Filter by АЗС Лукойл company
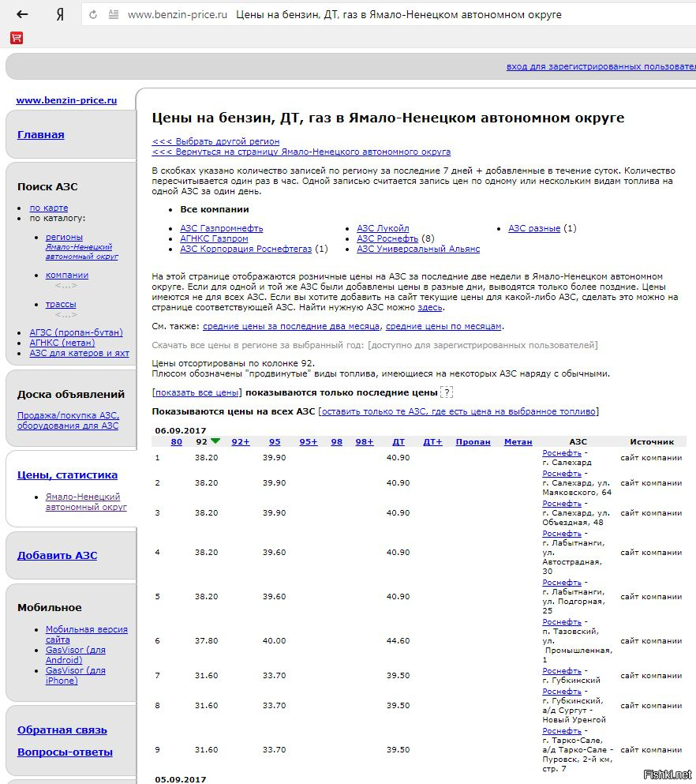Viewport: 696px width, 784px height. click(x=383, y=228)
